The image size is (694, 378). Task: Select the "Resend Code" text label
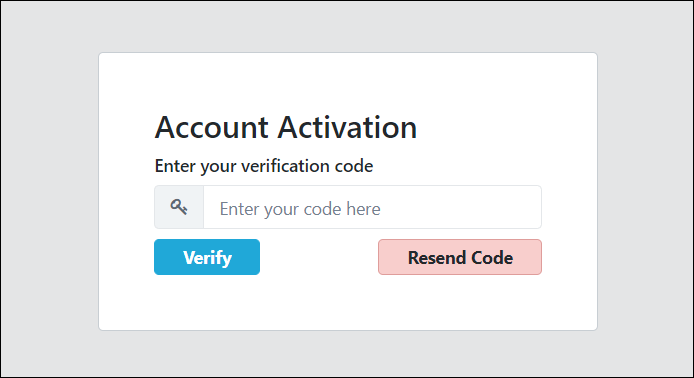(460, 258)
